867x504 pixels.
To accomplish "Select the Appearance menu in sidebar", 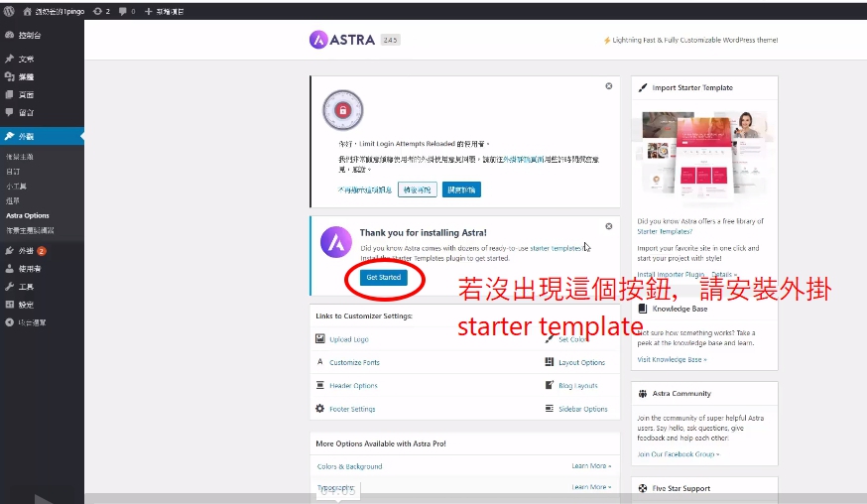I will pos(42,136).
